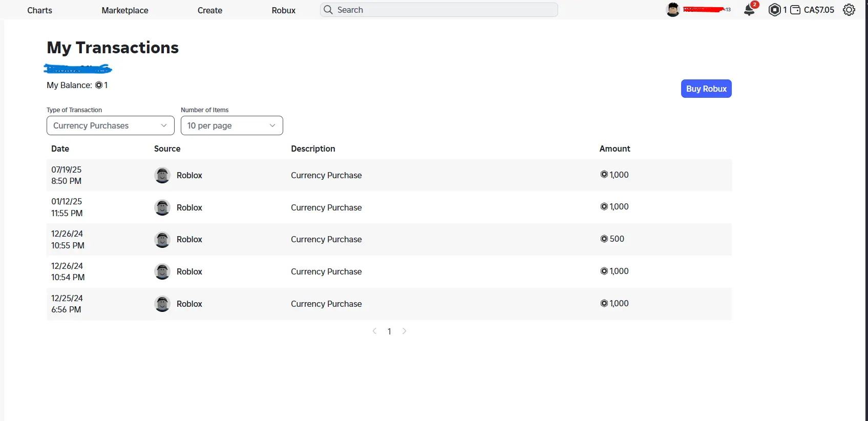Go to next page using right chevron
This screenshot has height=421, width=868.
[x=404, y=331]
